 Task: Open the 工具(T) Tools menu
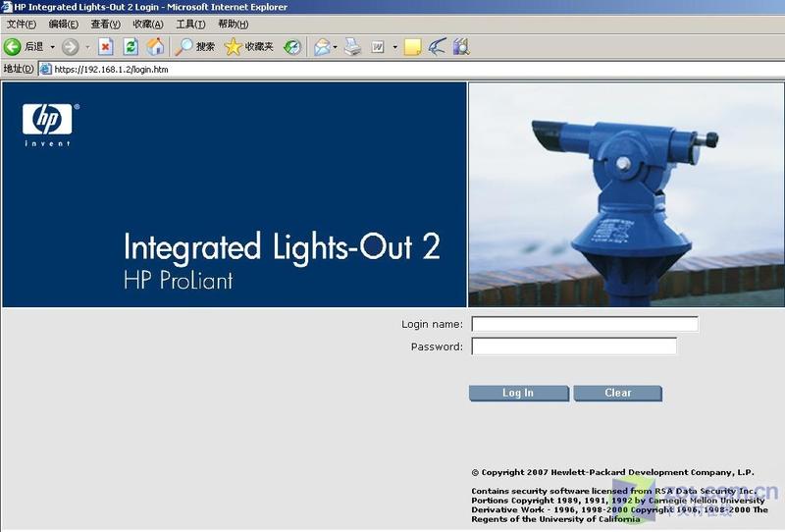[x=190, y=24]
